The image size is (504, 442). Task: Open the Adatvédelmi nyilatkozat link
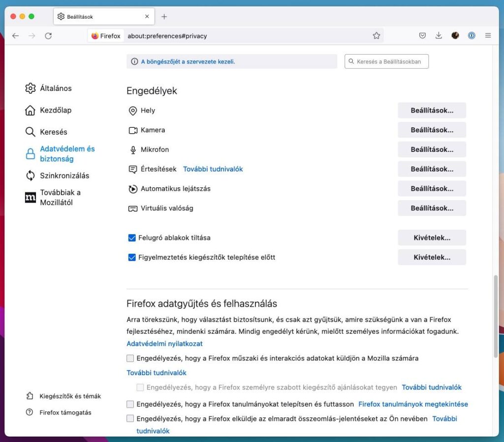coord(164,344)
